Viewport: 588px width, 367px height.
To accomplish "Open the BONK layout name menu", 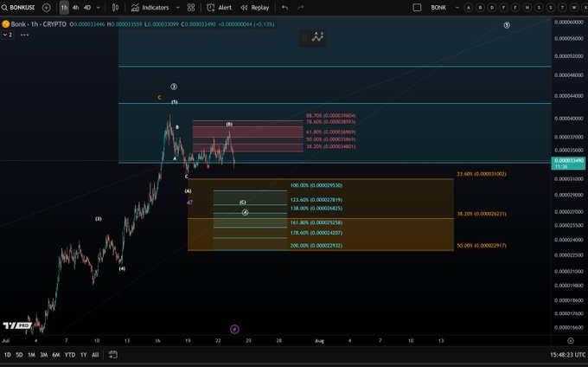I will [438, 8].
